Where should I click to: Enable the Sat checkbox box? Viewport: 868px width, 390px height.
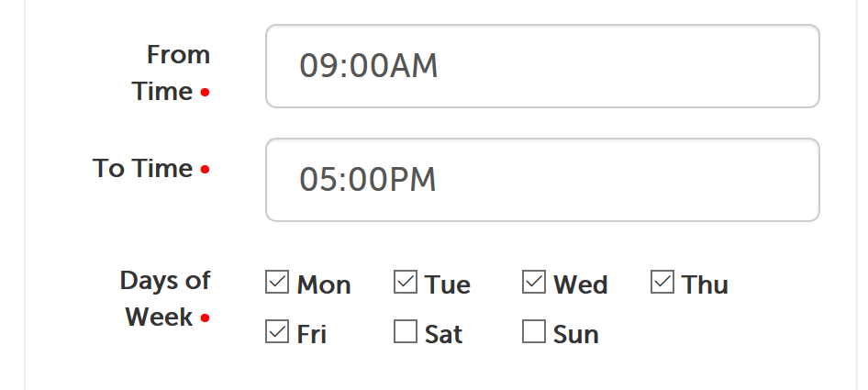[406, 332]
